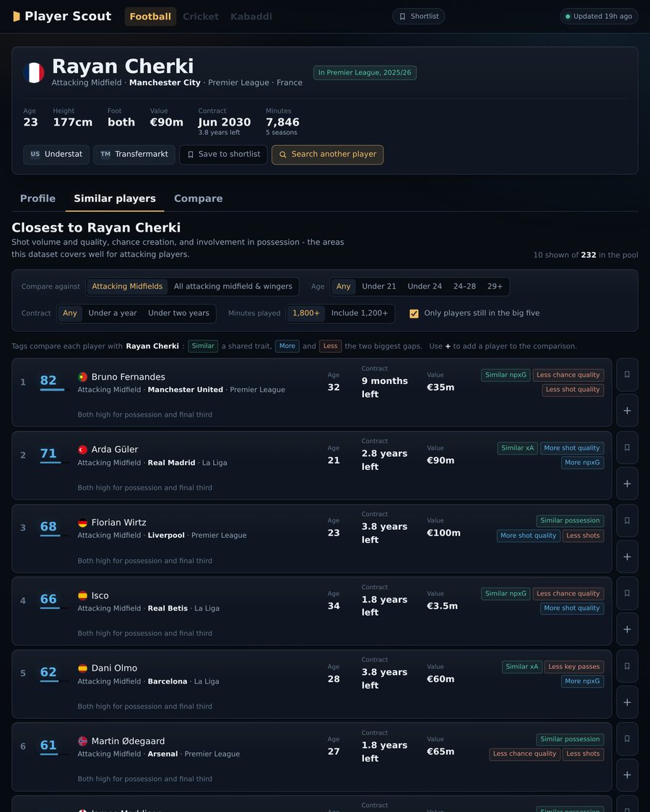This screenshot has height=812, width=650.
Task: Open Understat link for Rayan Cherki
Action: 56,154
